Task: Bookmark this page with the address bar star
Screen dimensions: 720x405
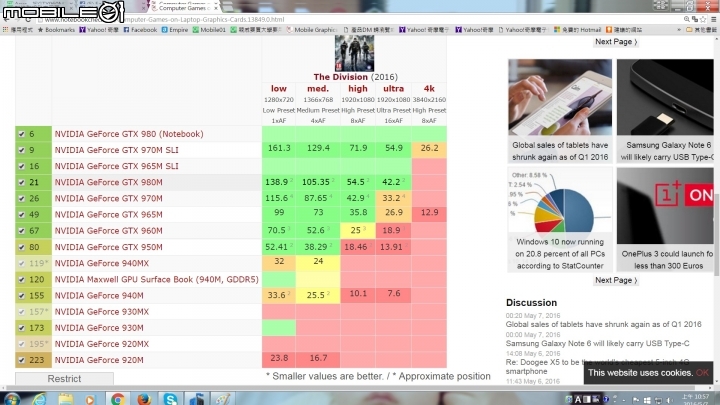Action: [703, 19]
